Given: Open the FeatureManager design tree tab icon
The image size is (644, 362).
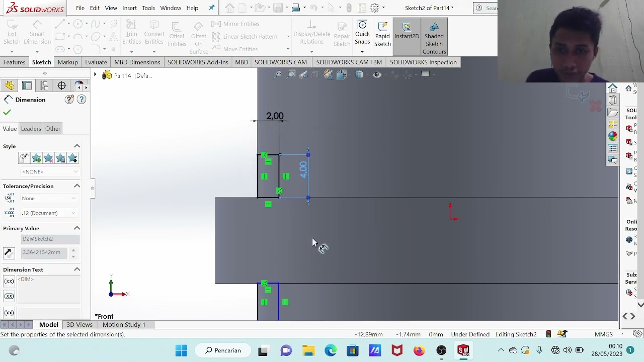Looking at the screenshot, I should click(x=10, y=86).
